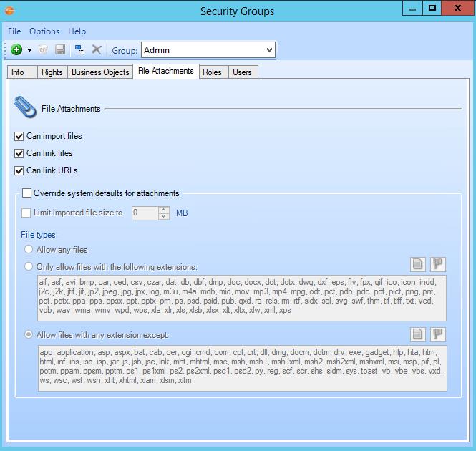Open the Roles tab
This screenshot has width=476, height=451.
tap(212, 72)
